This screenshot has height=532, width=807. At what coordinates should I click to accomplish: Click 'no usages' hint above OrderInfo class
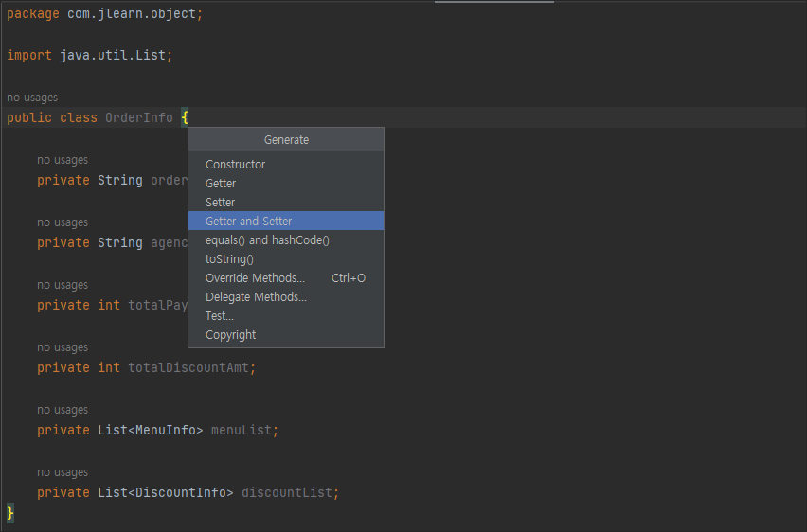click(32, 98)
